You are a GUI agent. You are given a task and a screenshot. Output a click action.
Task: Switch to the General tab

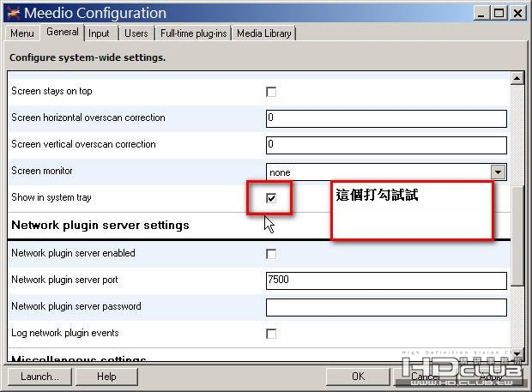[63, 33]
